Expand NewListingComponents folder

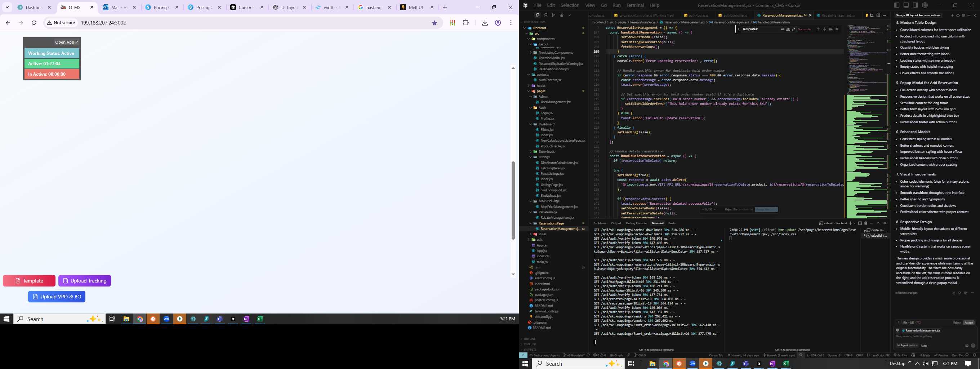click(556, 53)
